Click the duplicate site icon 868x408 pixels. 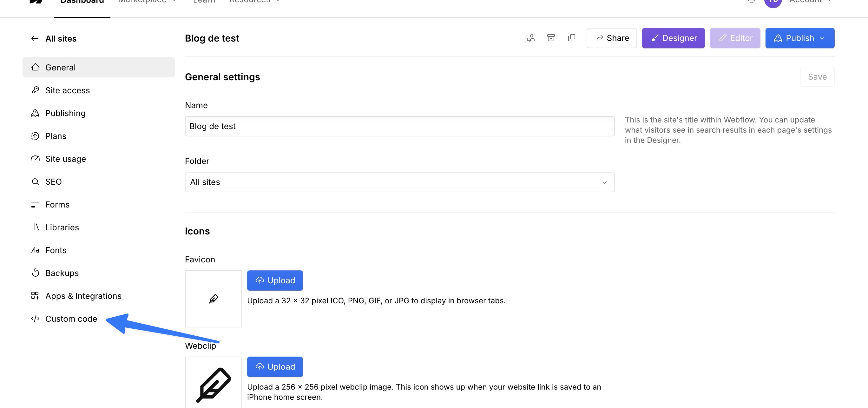coord(571,38)
